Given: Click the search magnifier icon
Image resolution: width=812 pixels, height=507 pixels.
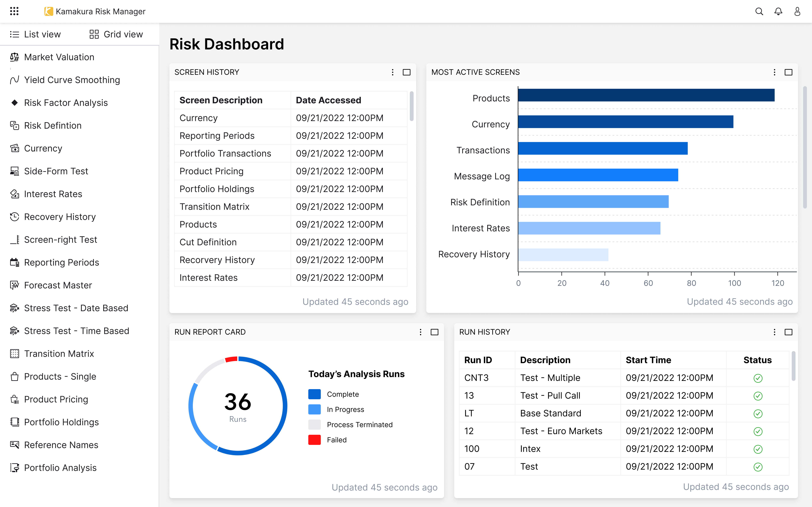Looking at the screenshot, I should tap(759, 11).
